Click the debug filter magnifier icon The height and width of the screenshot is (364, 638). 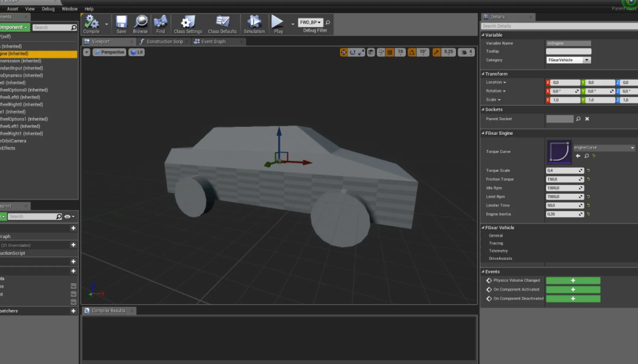tap(328, 22)
